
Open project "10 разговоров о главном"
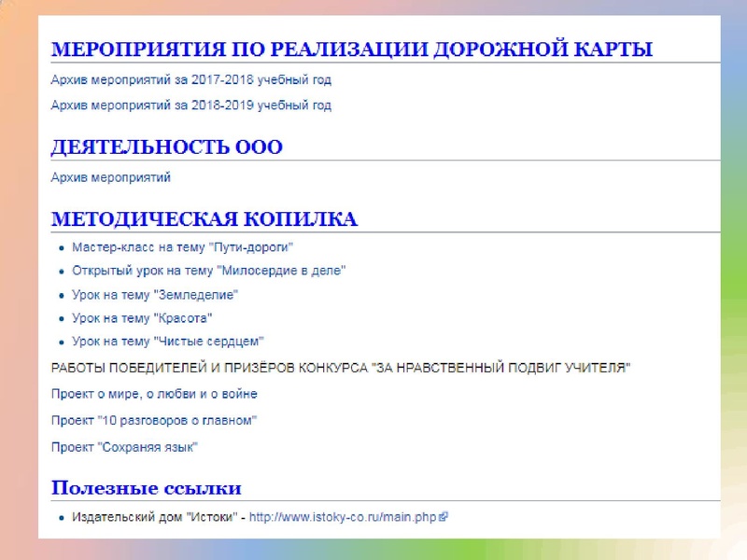pos(153,420)
